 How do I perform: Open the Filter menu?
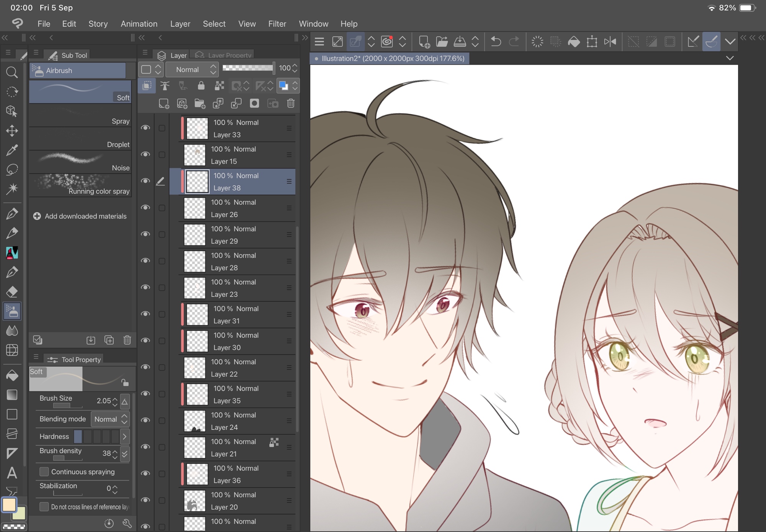[277, 24]
